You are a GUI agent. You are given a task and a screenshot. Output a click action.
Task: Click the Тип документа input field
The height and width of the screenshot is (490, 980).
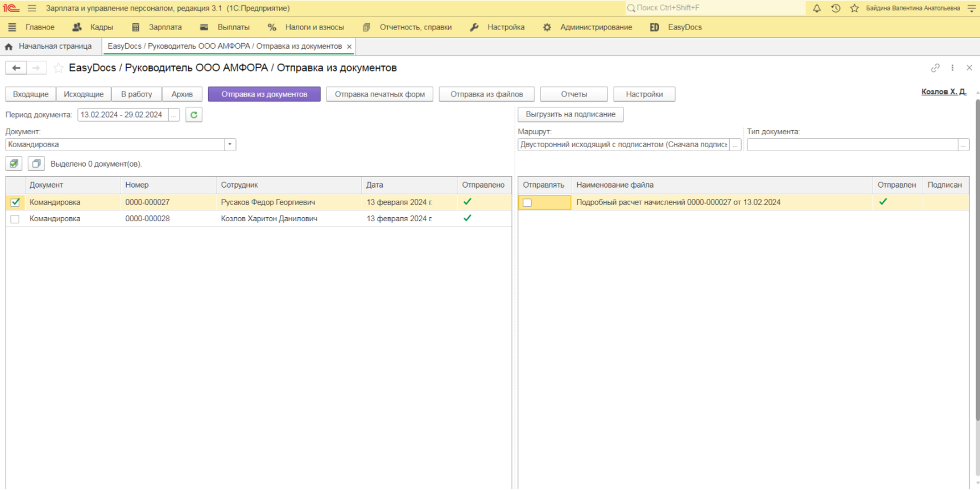[x=853, y=145]
